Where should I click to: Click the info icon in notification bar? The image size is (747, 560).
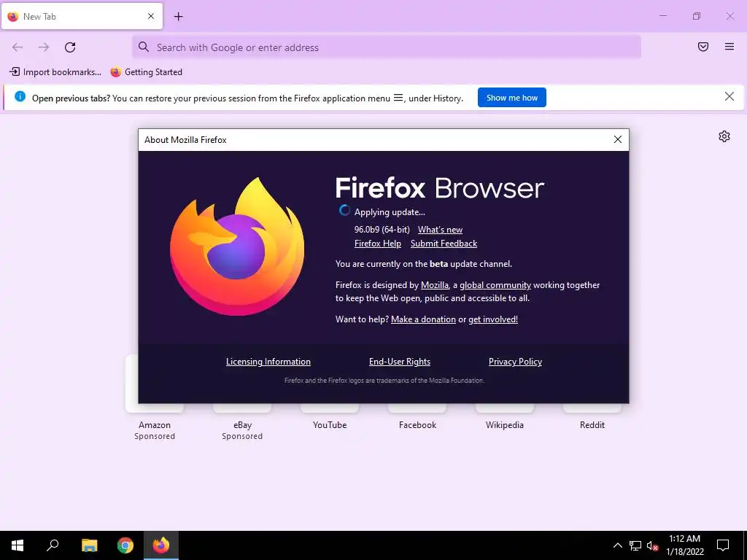point(20,97)
